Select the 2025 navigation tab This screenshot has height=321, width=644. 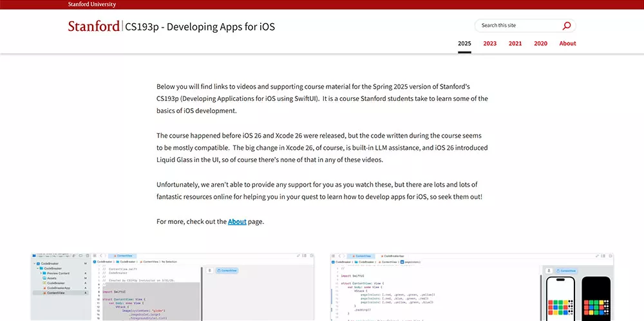point(464,44)
